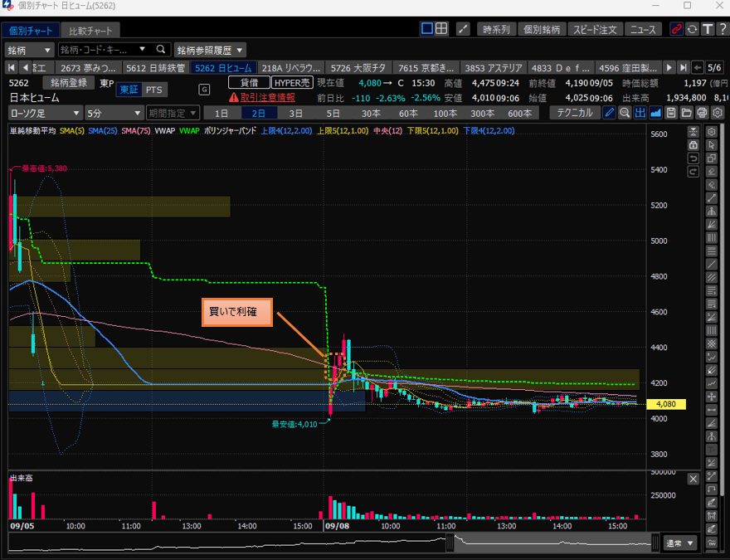Click the magnifier zoom icon beside テクニカル

[x=625, y=113]
